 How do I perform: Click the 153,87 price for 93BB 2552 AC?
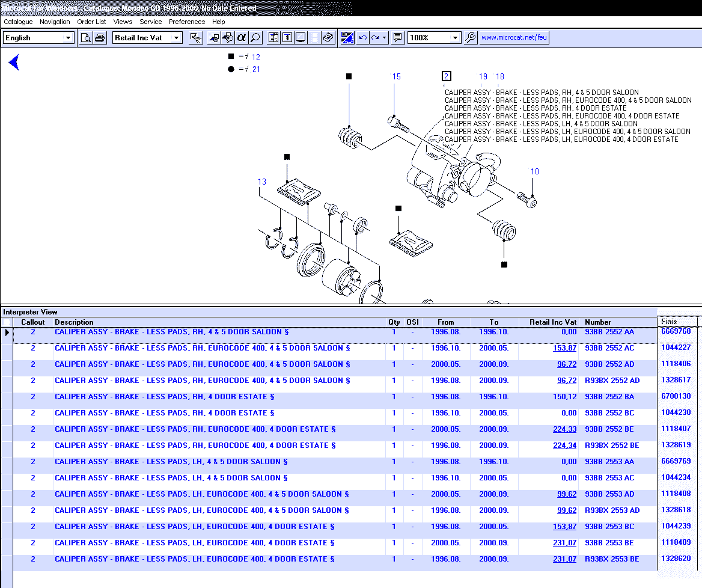tap(564, 348)
